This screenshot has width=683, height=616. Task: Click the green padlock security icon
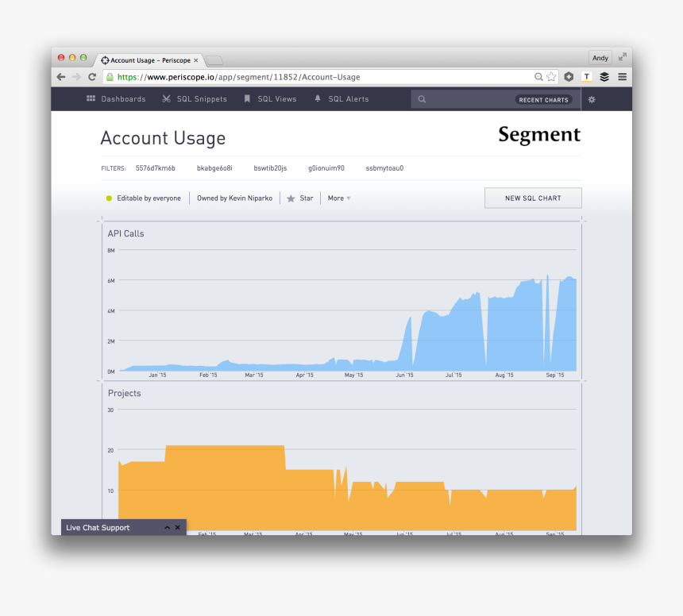(110, 77)
